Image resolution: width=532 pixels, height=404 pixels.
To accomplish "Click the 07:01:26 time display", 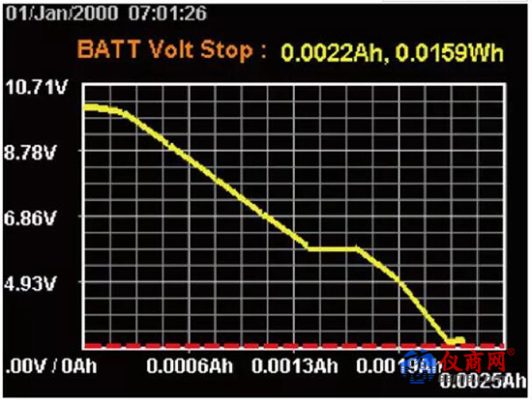I will click(167, 13).
